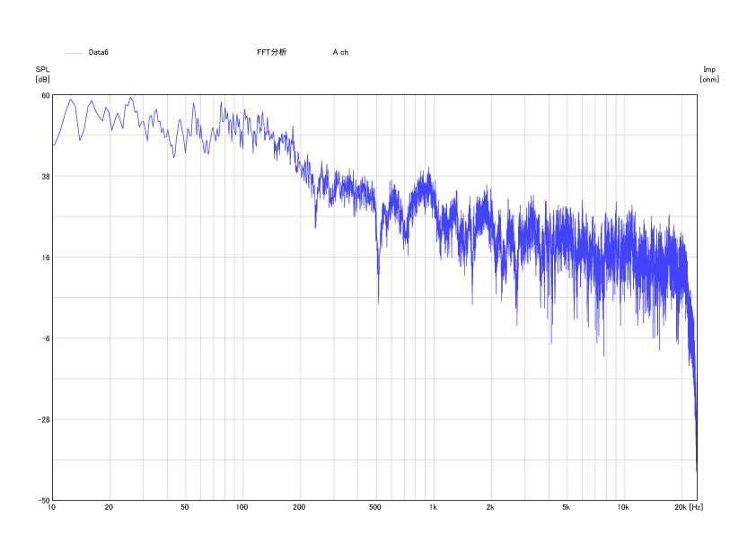This screenshot has height=534, width=756.
Task: Click the [ohm] unit label
Action: 709,79
